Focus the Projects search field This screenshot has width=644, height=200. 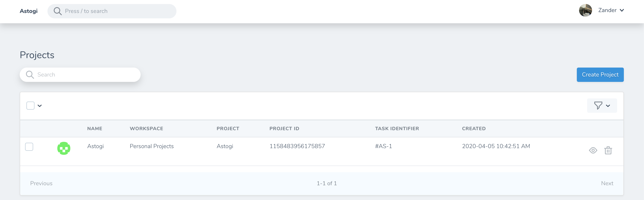coord(80,75)
